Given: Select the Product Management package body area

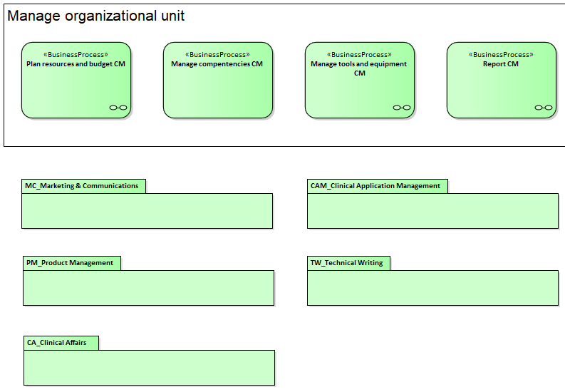Looking at the screenshot, I should pyautogui.click(x=148, y=288).
